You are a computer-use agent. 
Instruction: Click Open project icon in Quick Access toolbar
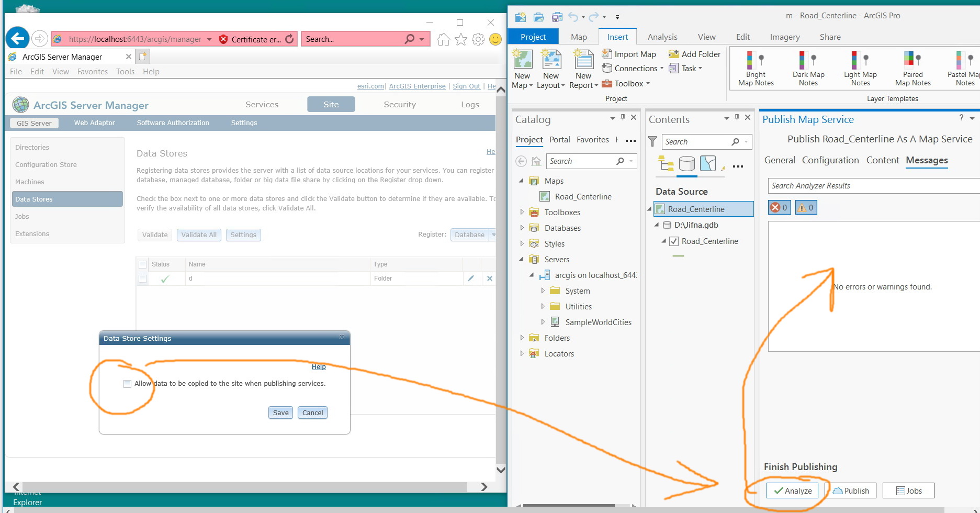538,17
